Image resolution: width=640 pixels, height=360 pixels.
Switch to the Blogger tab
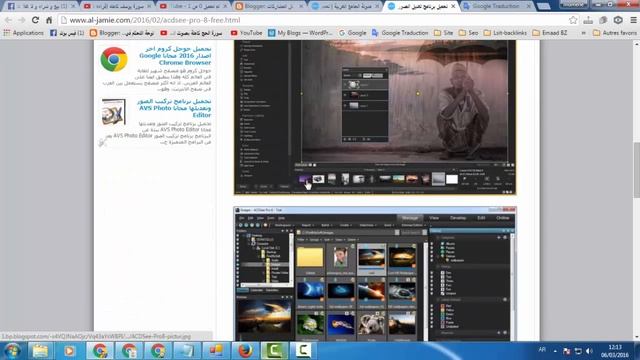(x=269, y=6)
